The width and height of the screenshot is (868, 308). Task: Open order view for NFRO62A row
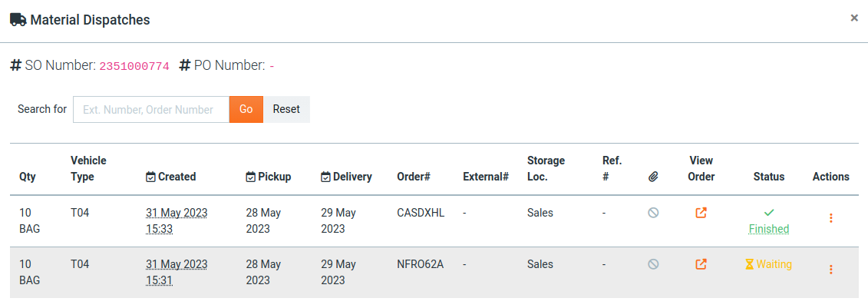(701, 264)
